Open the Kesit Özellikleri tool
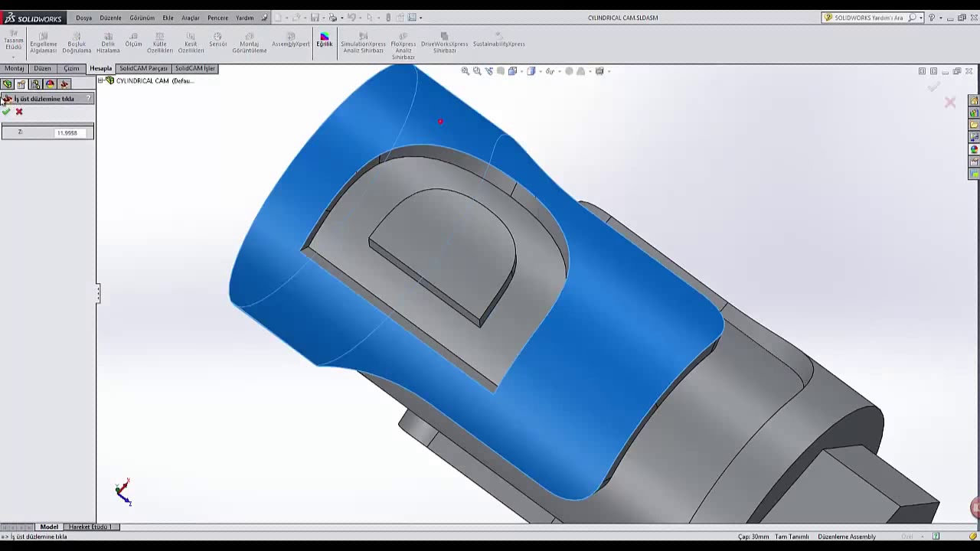Image resolution: width=980 pixels, height=551 pixels. coord(191,43)
